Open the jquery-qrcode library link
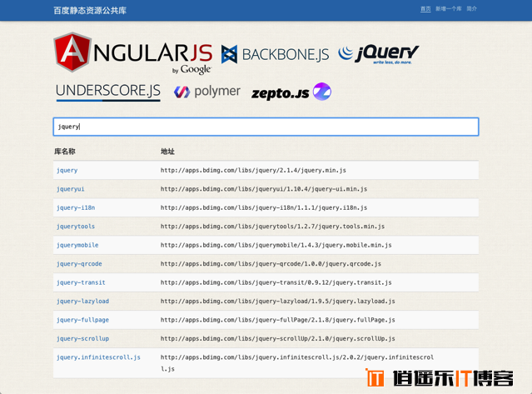This screenshot has height=394, width=532. point(79,264)
